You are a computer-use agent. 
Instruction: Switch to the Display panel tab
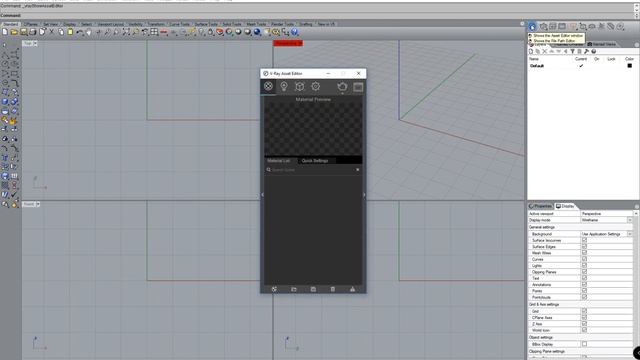click(x=565, y=206)
